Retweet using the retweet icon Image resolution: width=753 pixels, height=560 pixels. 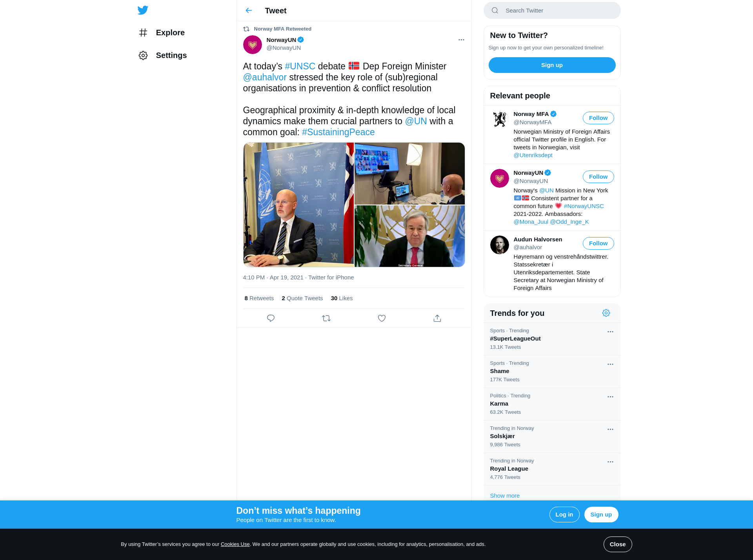326,318
